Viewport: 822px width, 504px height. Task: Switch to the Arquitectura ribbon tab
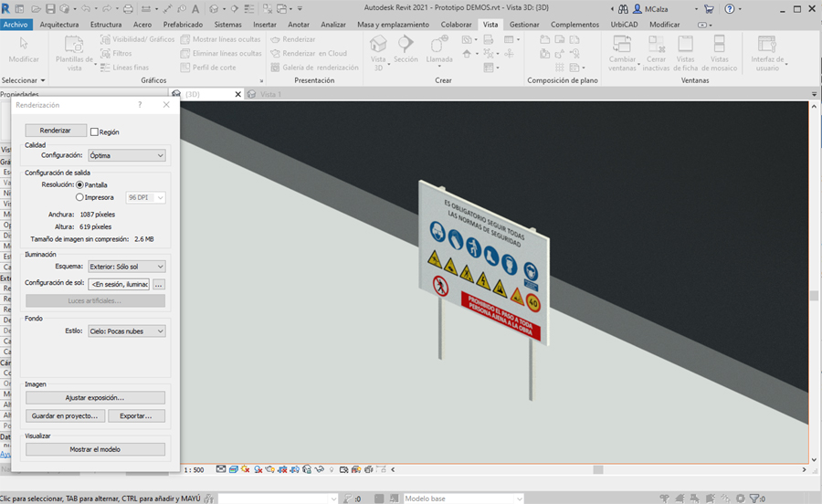coord(59,25)
